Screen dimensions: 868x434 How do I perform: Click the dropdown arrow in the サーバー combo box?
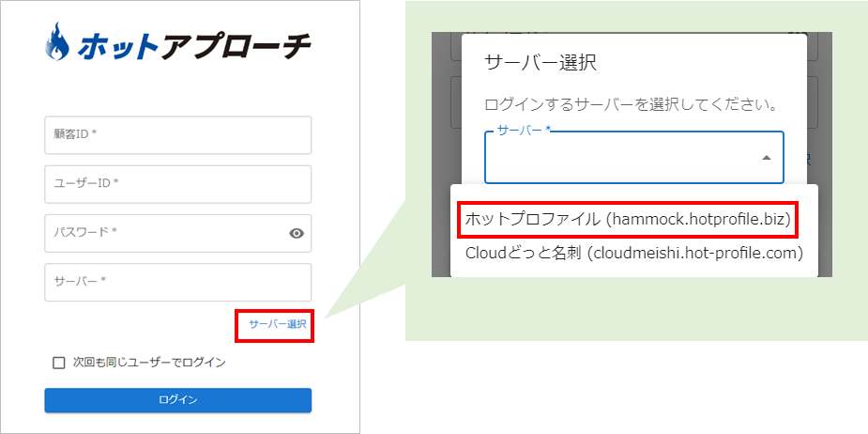click(766, 158)
